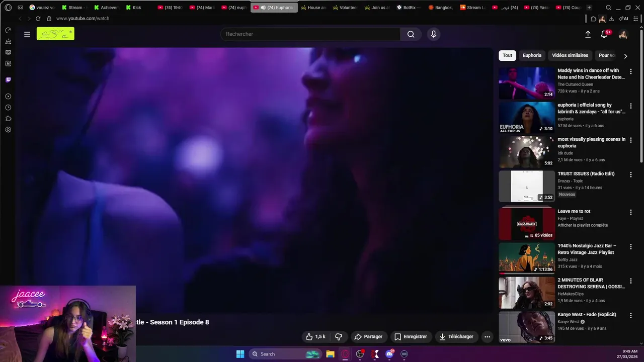Open the Opera AI assistant button
The image size is (644, 362).
pyautogui.click(x=624, y=19)
